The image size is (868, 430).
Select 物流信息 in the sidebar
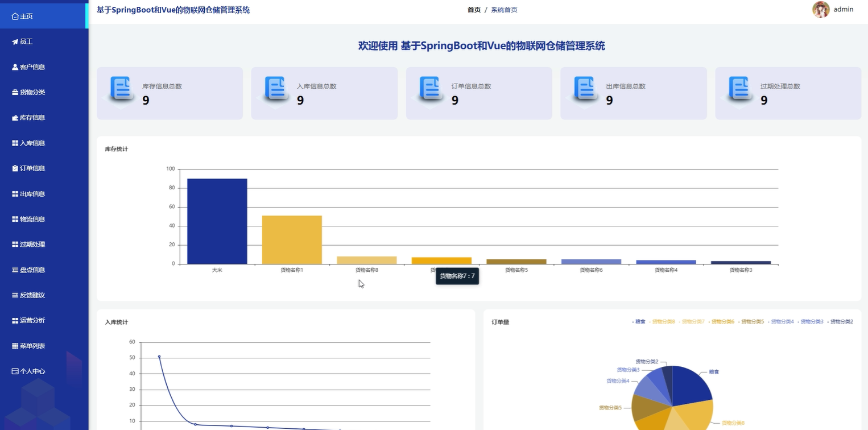click(x=44, y=219)
